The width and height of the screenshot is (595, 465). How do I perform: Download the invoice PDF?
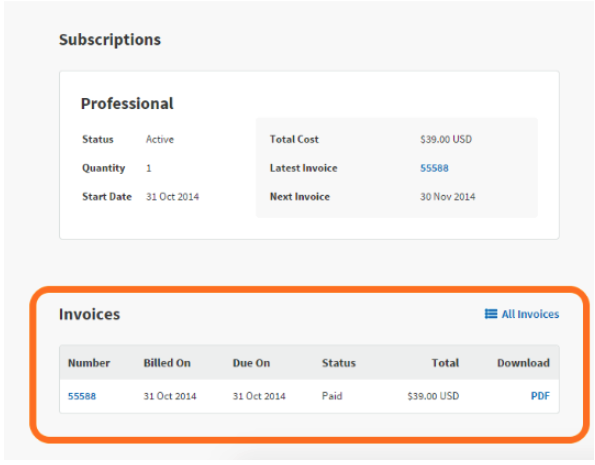(540, 396)
